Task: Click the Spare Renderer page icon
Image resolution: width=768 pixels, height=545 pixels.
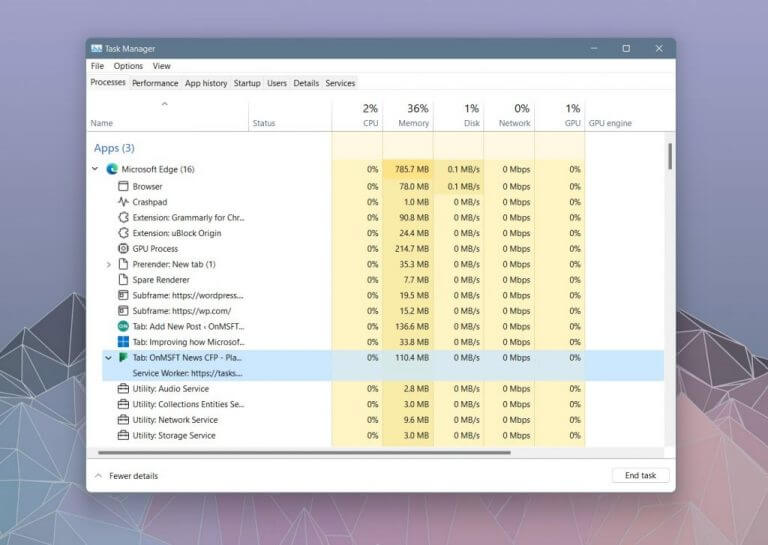Action: pos(123,280)
